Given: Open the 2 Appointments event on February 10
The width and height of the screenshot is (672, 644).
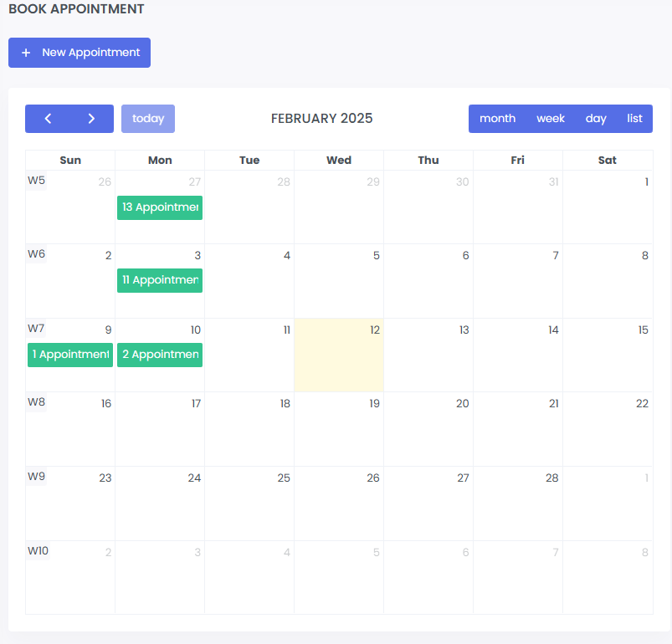Looking at the screenshot, I should (x=160, y=355).
